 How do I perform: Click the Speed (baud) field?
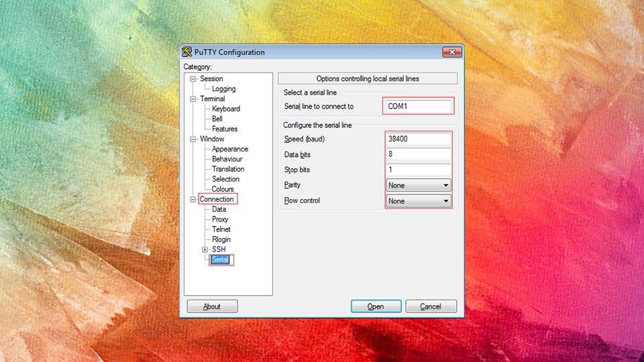point(418,139)
